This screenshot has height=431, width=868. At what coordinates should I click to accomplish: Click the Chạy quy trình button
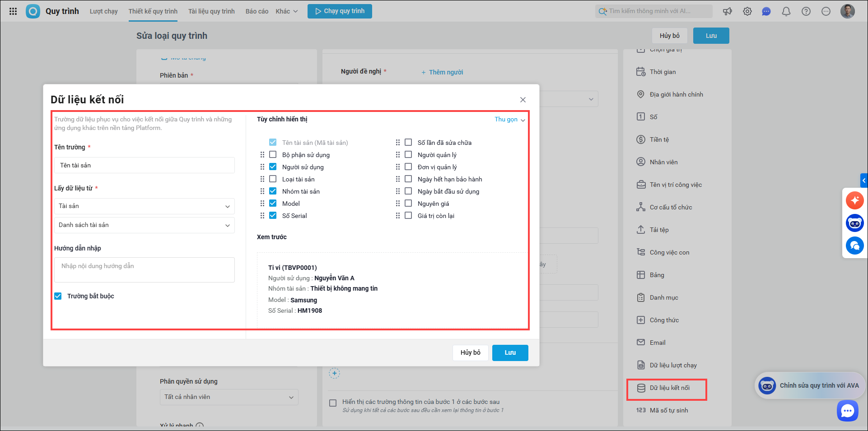pos(340,11)
